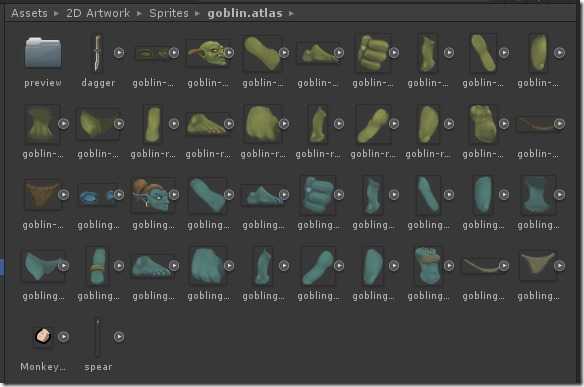Go to Sprites in the breadcrumb
This screenshot has width=584, height=387.
click(x=169, y=13)
